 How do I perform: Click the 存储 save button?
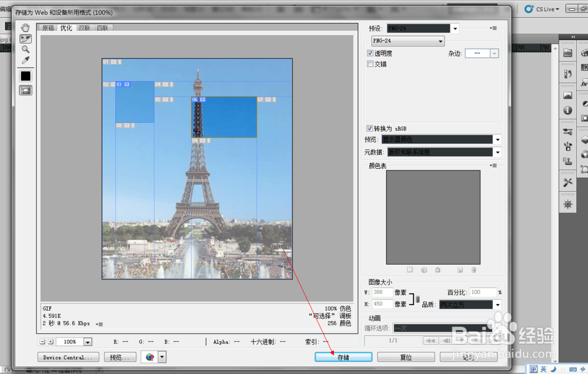(x=343, y=357)
